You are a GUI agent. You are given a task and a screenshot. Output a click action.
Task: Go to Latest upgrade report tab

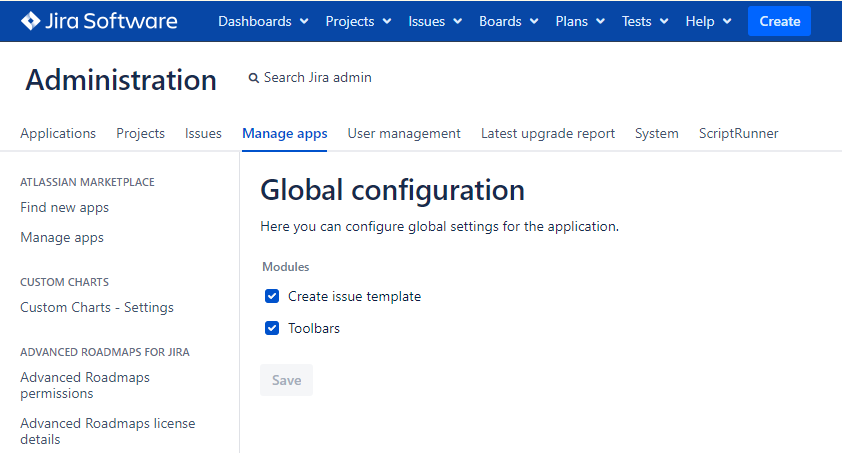point(547,133)
